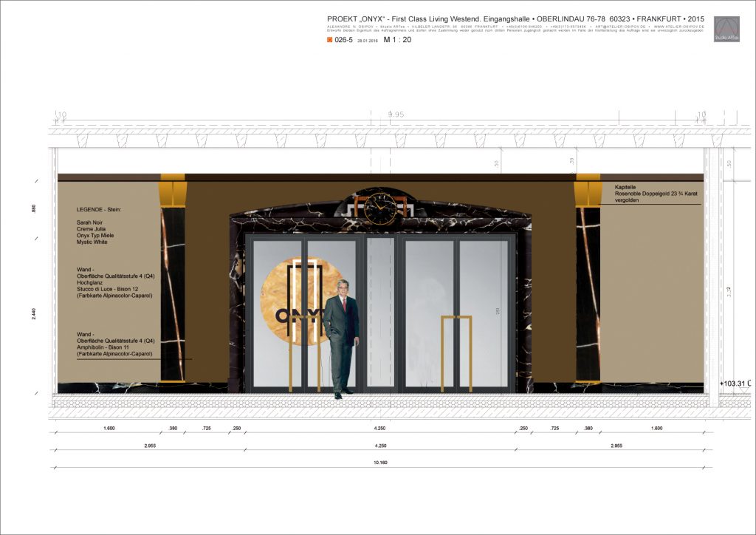
Task: Click the narrow center glass panel
Action: coord(381,310)
